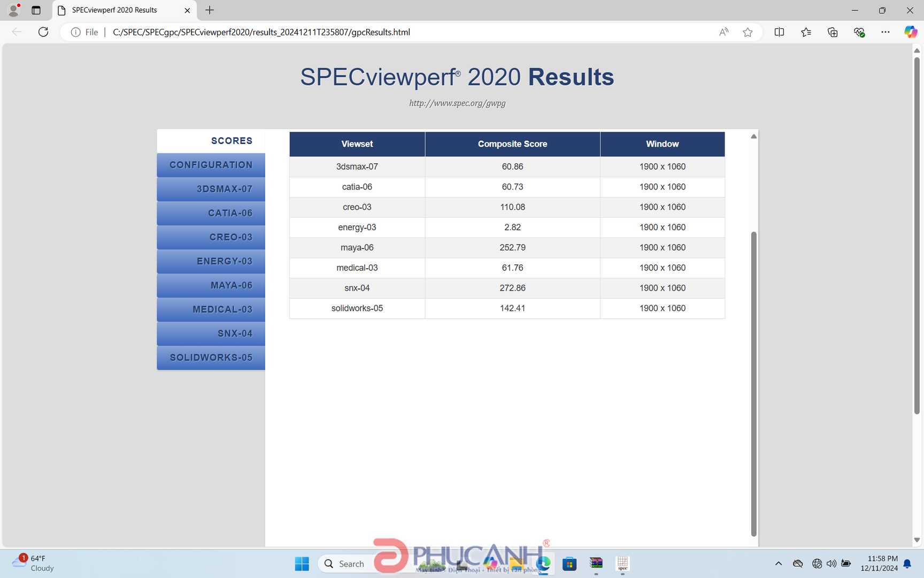Click the page scroll down arrow

pyautogui.click(x=917, y=541)
